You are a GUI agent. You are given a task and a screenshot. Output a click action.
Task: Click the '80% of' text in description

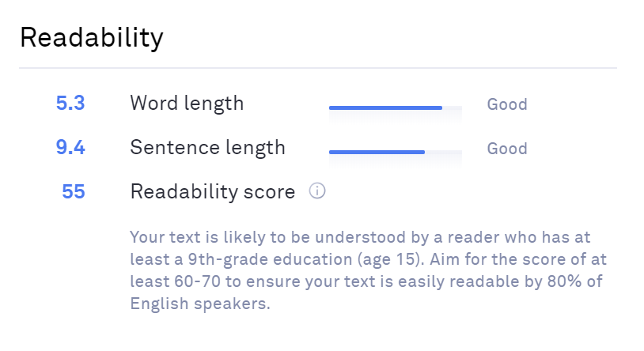tap(575, 281)
